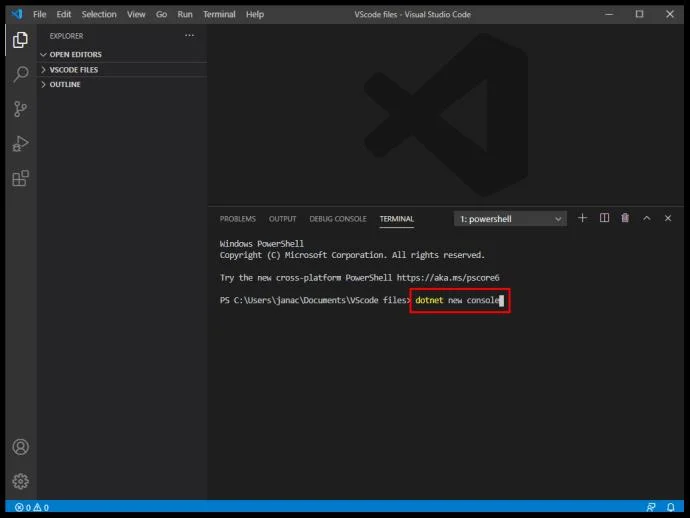Image resolution: width=690 pixels, height=518 pixels.
Task: Click errors and warnings count in status bar
Action: [32, 507]
